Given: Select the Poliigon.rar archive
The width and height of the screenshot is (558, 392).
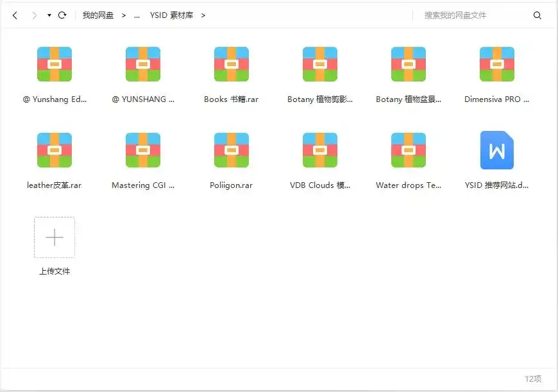Looking at the screenshot, I should (x=232, y=151).
